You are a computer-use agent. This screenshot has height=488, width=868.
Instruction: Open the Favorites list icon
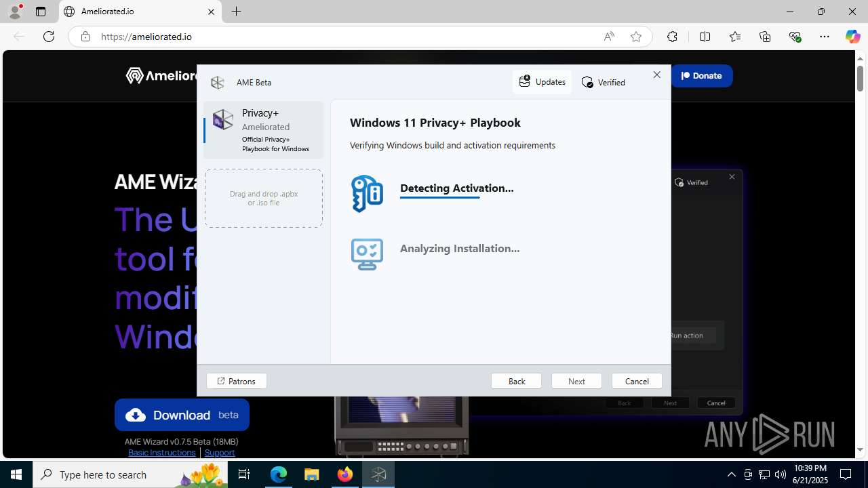tap(735, 37)
